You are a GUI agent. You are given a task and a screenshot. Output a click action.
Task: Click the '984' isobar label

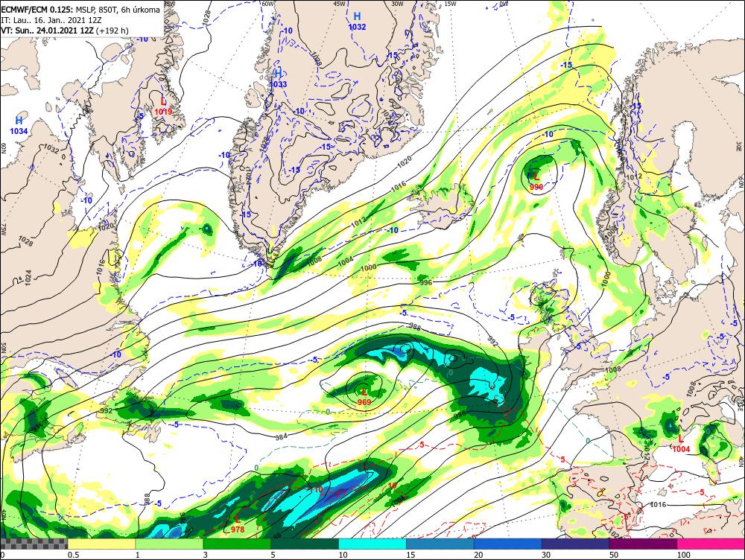click(282, 437)
